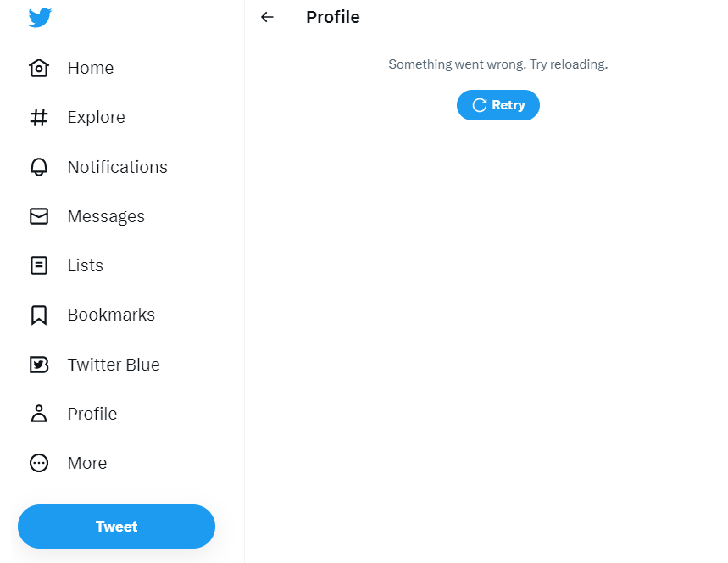
Task: Click the Profile person icon
Action: coord(39,414)
